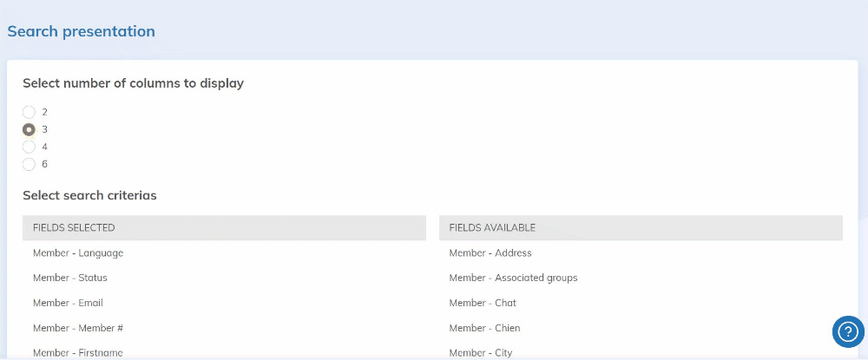Click the Select search criterias heading
Viewport: 868px width, 360px height.
(x=89, y=196)
